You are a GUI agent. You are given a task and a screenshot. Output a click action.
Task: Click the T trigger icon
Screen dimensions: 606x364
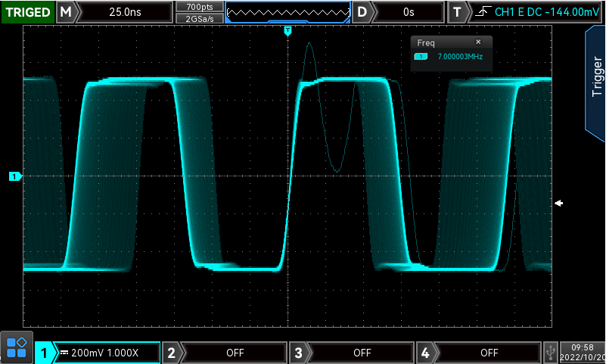click(x=456, y=12)
